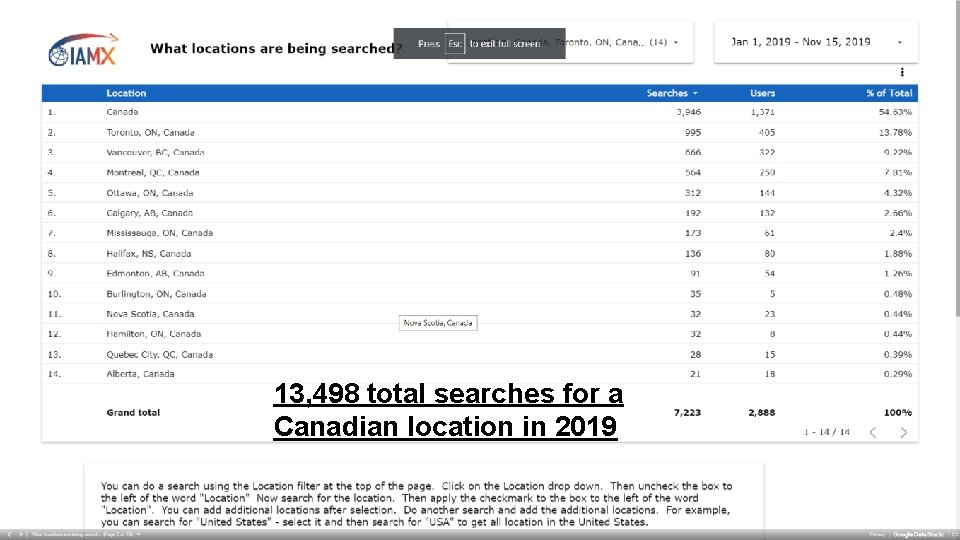The width and height of the screenshot is (960, 540).
Task: Select the Montreal, QC, Canada row
Action: pyautogui.click(x=479, y=173)
